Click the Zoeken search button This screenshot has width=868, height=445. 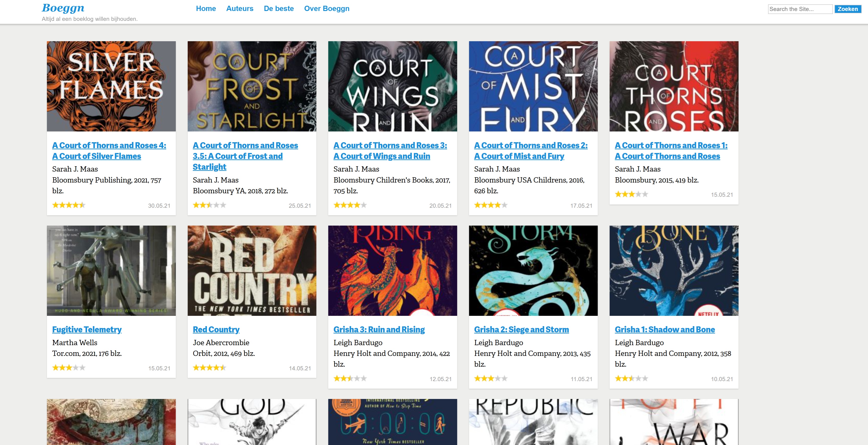pos(847,9)
